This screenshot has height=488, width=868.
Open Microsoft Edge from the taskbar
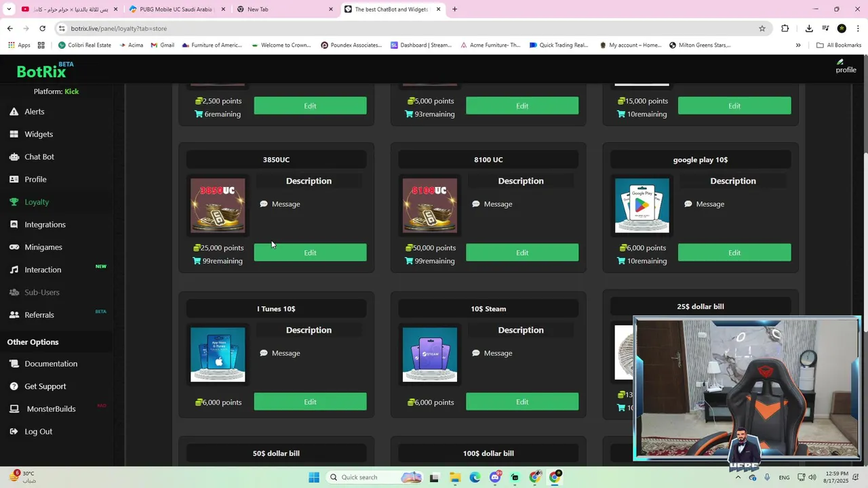click(475, 477)
